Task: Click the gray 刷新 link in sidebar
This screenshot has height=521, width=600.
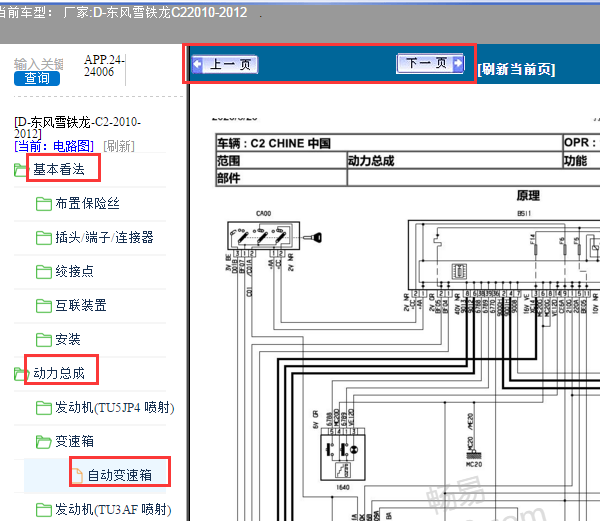Action: click(119, 146)
